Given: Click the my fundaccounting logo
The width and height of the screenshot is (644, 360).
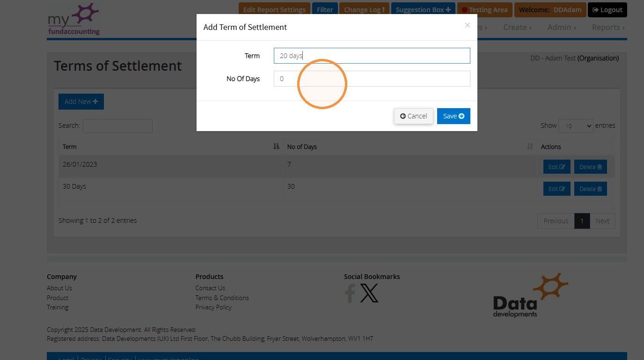Looking at the screenshot, I should coord(74,19).
